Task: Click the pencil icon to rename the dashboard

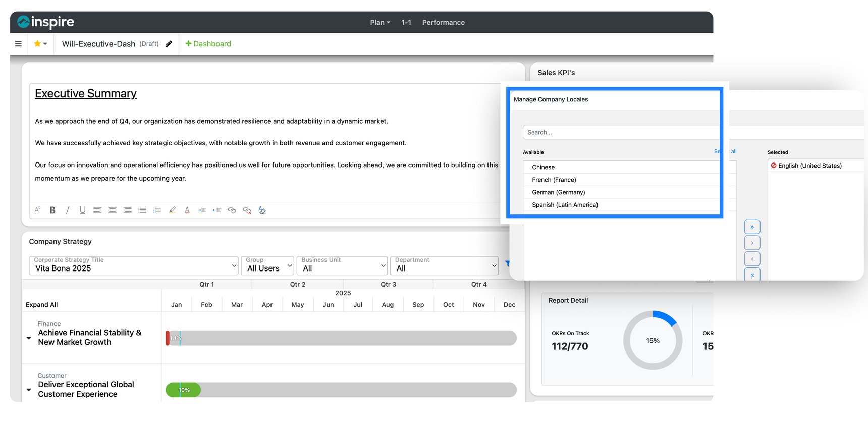Action: click(169, 44)
